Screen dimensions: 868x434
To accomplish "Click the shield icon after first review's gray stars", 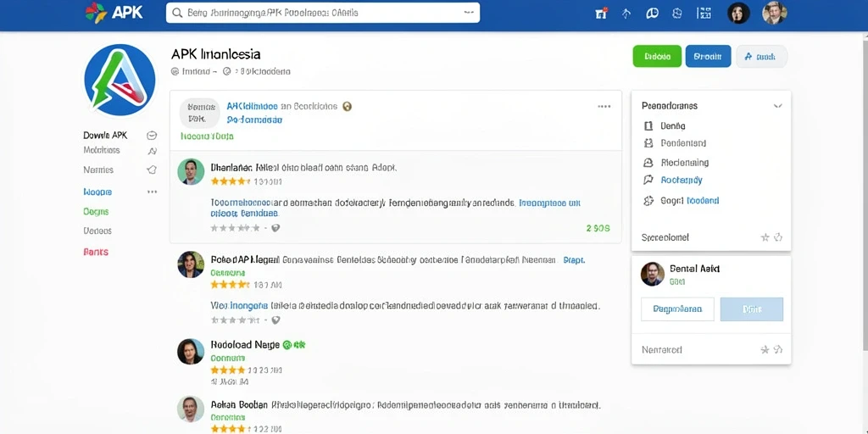I will [x=275, y=227].
